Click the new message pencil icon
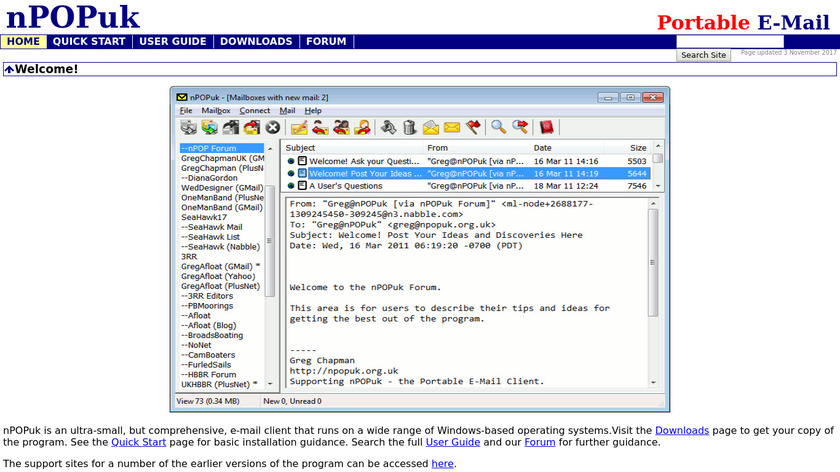The width and height of the screenshot is (840, 472). 298,127
